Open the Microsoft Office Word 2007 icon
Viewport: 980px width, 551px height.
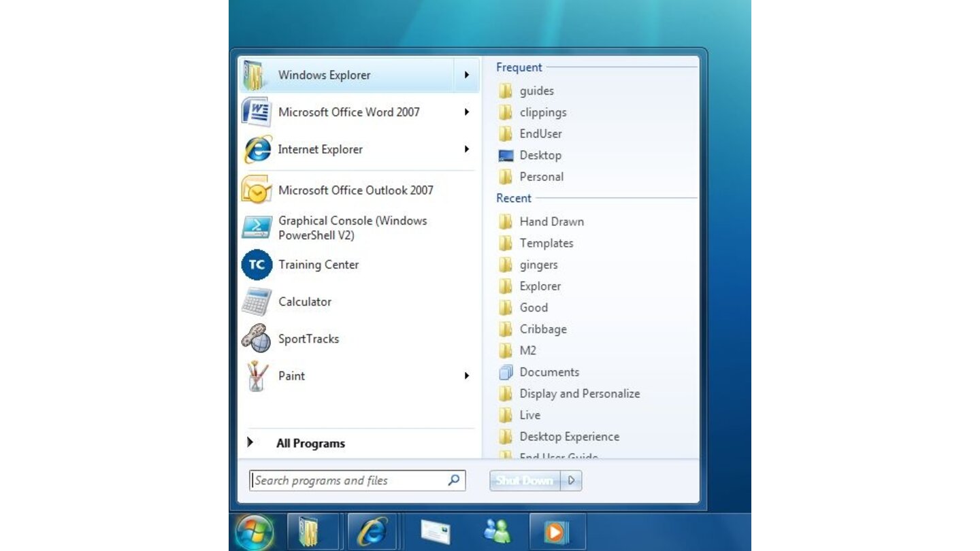coord(257,112)
